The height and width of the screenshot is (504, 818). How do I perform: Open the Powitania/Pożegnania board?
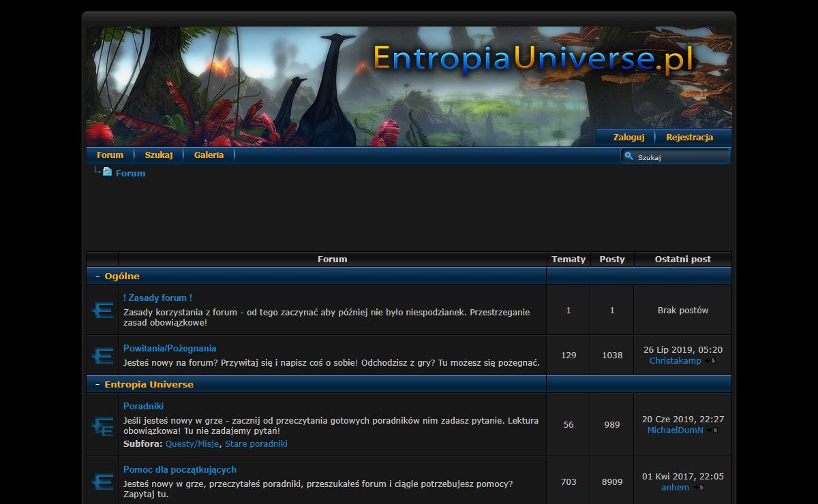(170, 348)
